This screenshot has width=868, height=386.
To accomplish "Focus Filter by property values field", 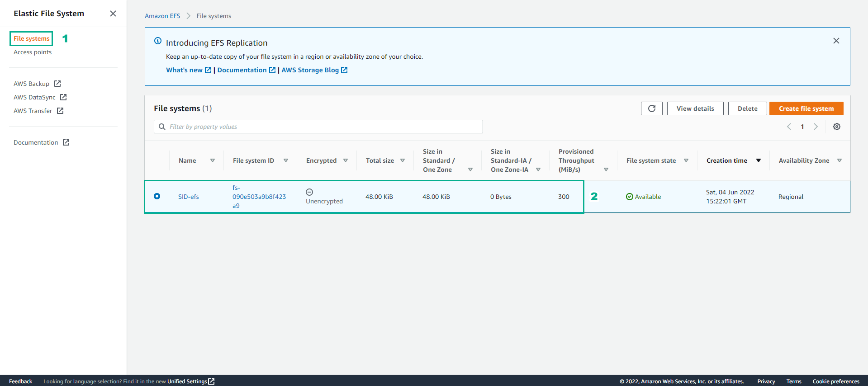I will (318, 127).
